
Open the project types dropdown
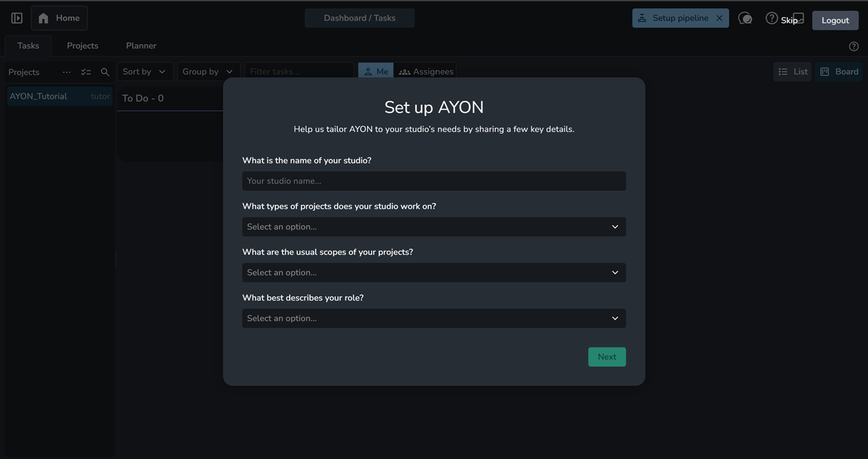coord(434,226)
